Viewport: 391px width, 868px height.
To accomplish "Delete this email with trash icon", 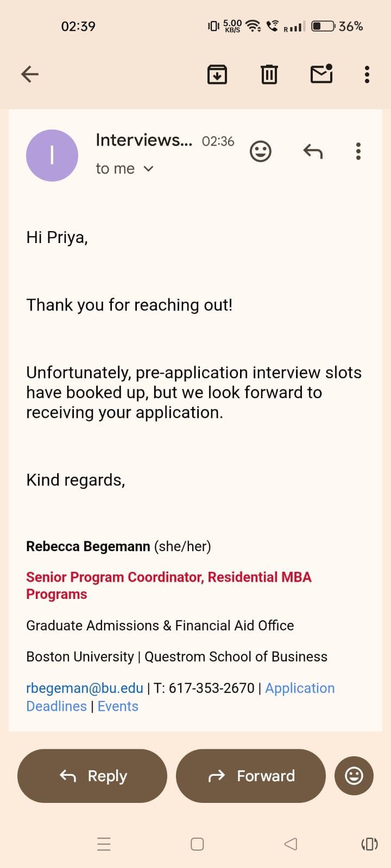I will 269,74.
